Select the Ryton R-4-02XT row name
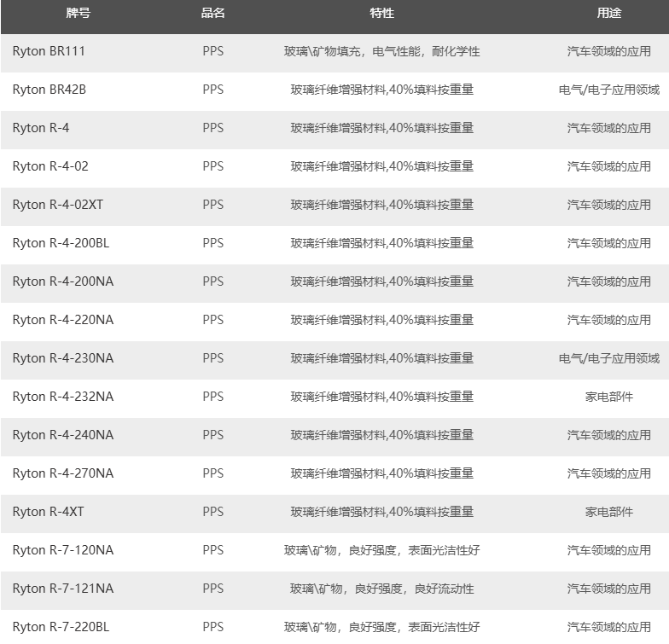Viewport: 669px width, 644px height. pyautogui.click(x=57, y=205)
